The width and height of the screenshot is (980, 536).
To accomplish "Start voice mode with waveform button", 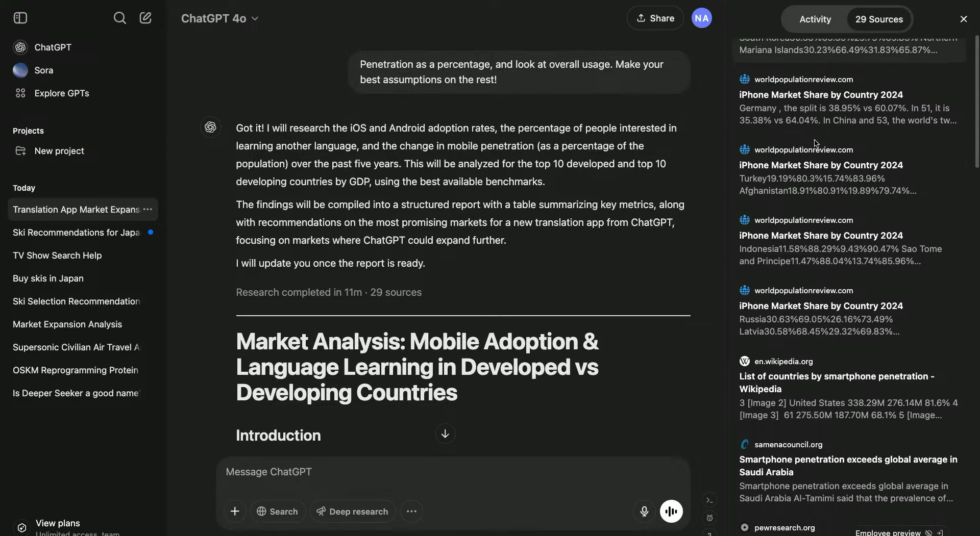I will click(671, 511).
